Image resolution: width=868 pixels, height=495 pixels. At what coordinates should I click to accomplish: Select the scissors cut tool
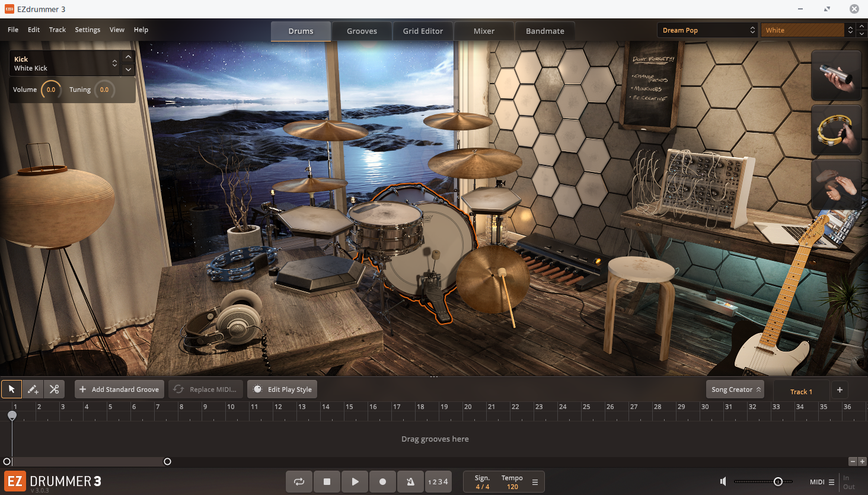click(x=54, y=389)
